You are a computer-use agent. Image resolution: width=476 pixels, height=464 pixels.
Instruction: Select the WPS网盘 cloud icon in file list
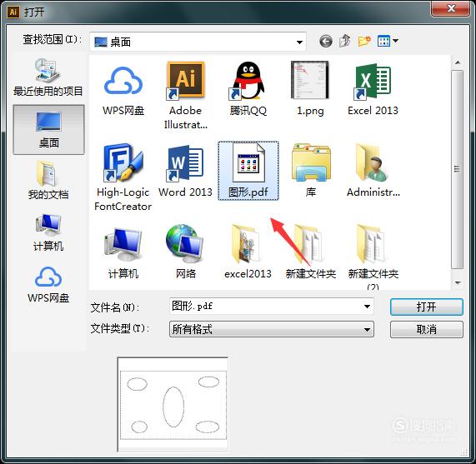click(123, 88)
